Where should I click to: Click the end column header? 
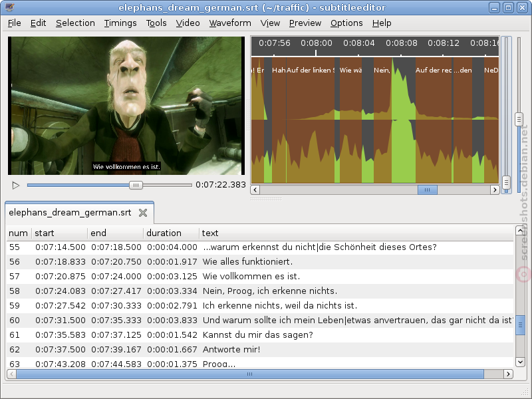click(116, 233)
